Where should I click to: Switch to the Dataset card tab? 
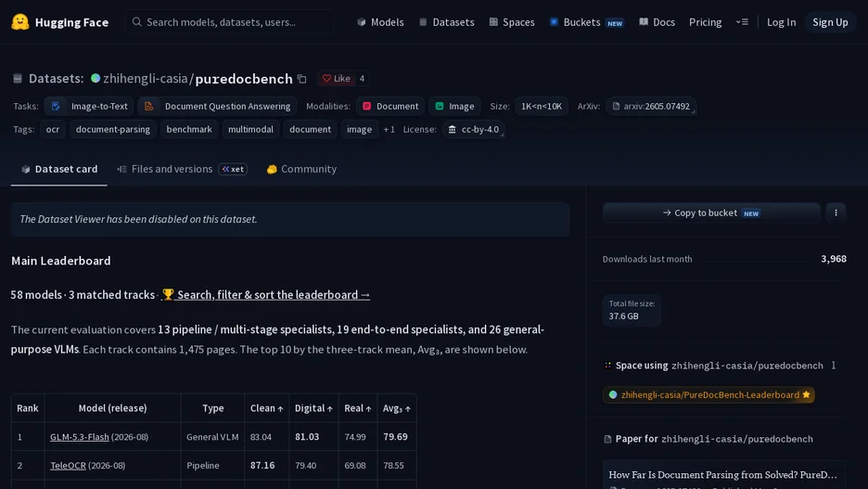[x=59, y=170]
